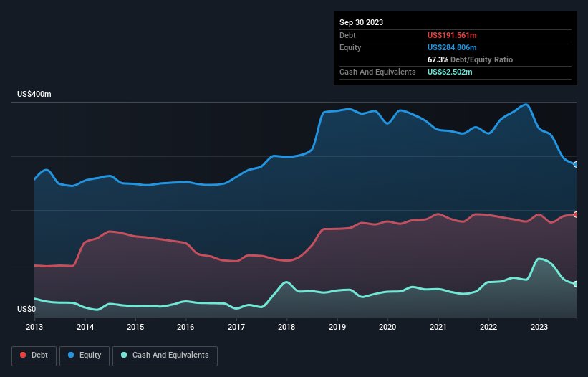
Task: Click the US$284.806m equity value
Action: 452,47
